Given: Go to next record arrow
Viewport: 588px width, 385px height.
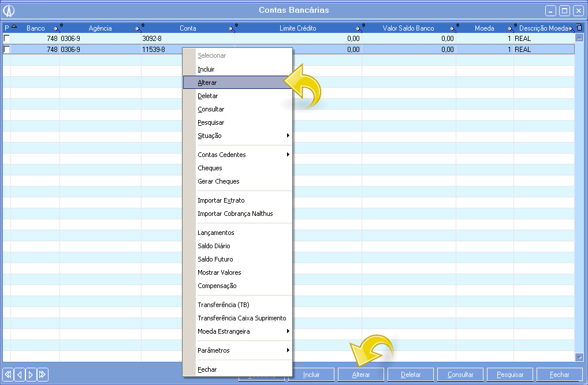Looking at the screenshot, I should [x=31, y=374].
